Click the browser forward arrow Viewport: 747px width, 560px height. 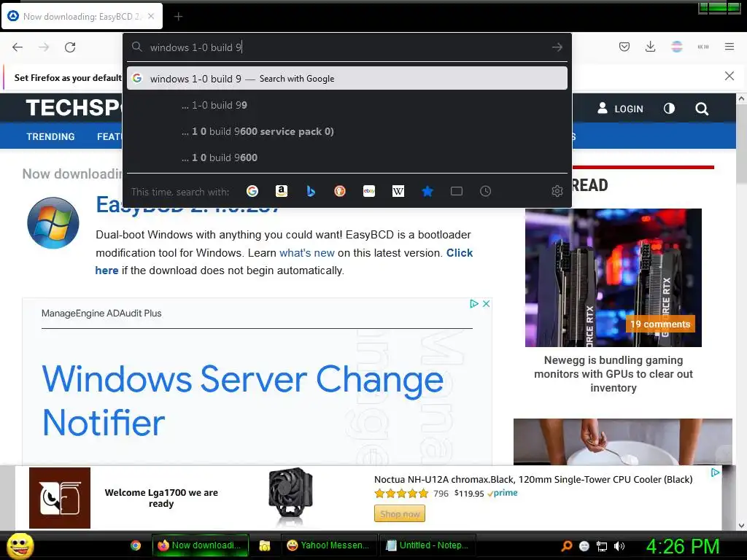pyautogui.click(x=44, y=47)
